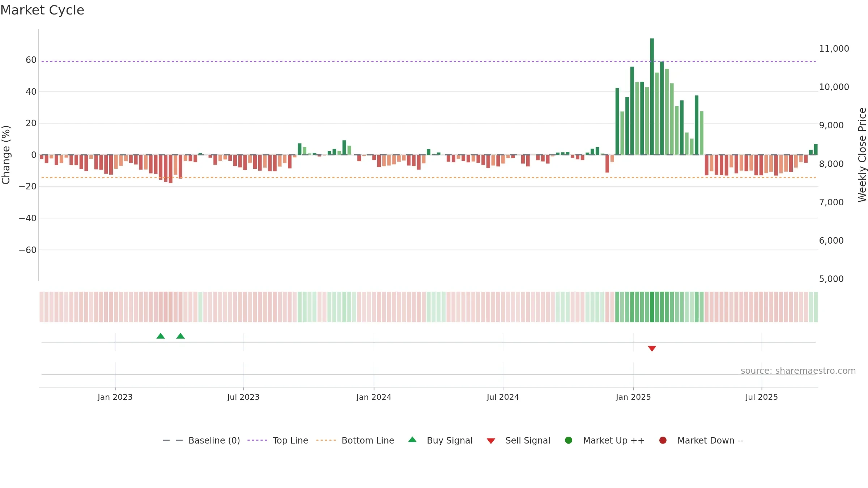Toggle the Market Up ++ legend entry
The height and width of the screenshot is (488, 868).
pyautogui.click(x=605, y=440)
